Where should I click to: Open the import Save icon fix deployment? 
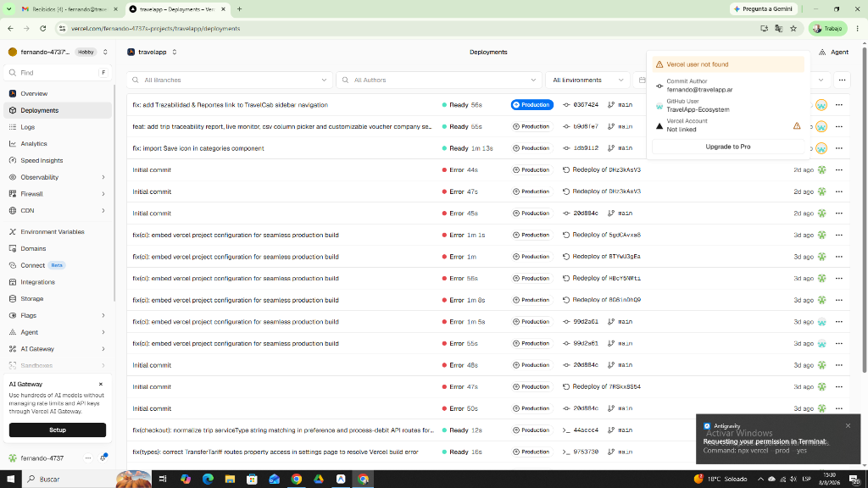pos(198,148)
